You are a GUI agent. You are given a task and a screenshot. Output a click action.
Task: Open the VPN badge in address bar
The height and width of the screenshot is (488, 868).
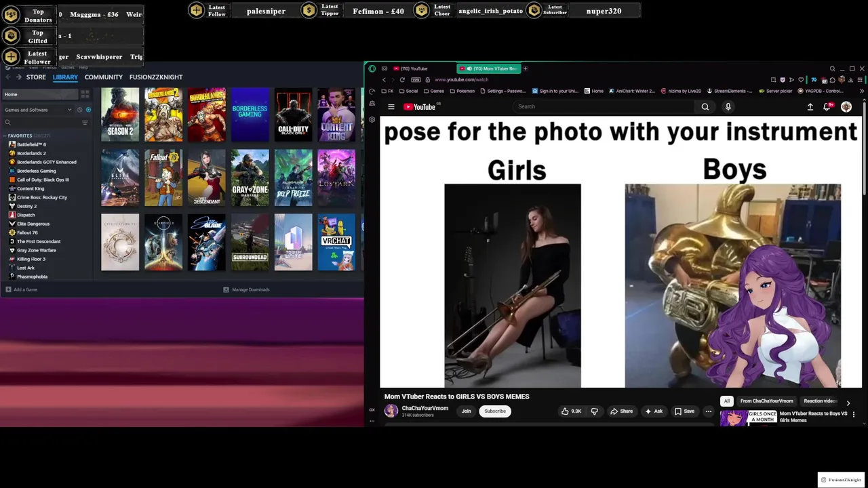416,79
